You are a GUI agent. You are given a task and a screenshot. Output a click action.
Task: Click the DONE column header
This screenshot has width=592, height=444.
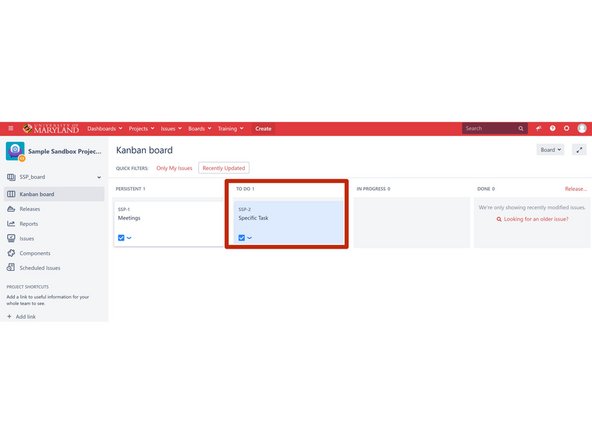(x=486, y=189)
